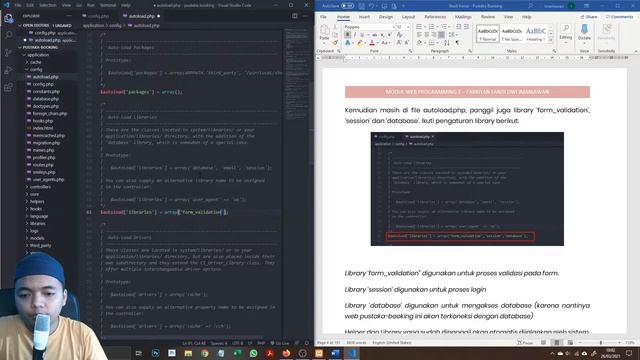Toggle strikethrough in Word ribbon
Image resolution: width=640 pixels, height=360 pixels.
[374, 35]
